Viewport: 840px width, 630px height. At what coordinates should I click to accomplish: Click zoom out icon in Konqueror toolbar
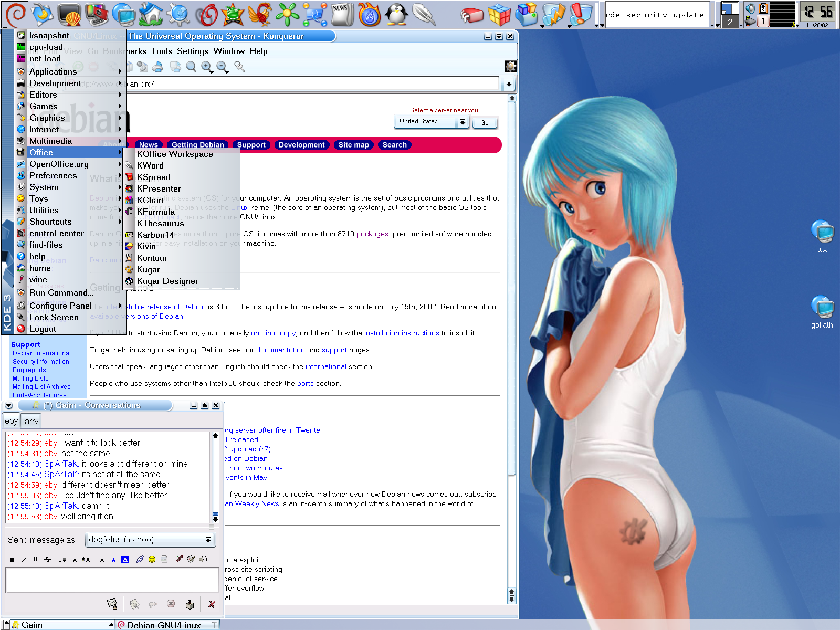tap(223, 67)
